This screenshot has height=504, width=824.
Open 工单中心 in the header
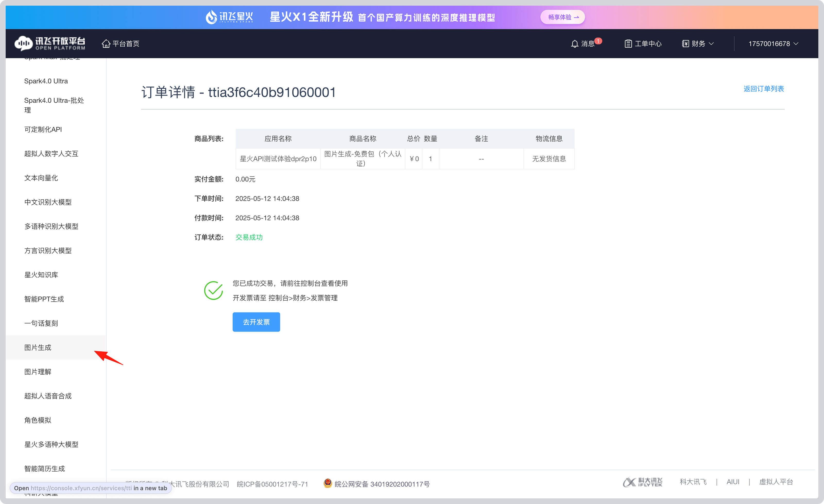coord(643,44)
